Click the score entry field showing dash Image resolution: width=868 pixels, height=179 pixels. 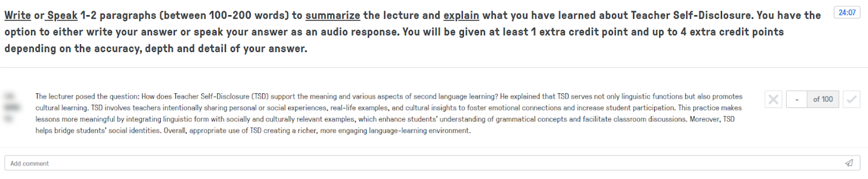796,99
